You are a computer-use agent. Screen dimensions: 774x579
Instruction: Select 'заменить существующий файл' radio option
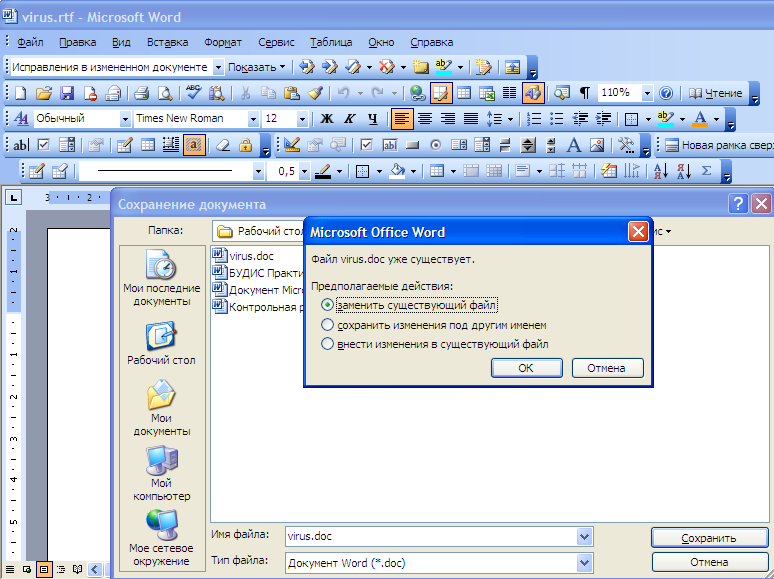(x=411, y=305)
